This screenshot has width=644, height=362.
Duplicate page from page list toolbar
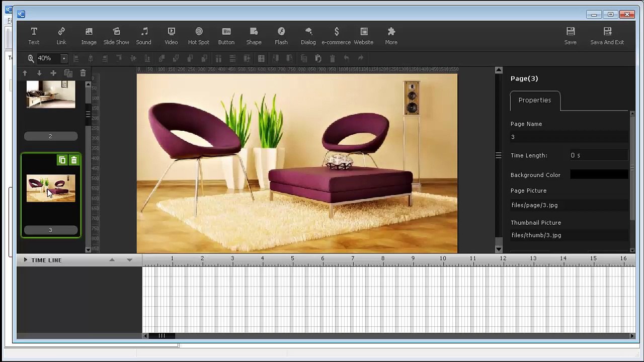click(x=68, y=73)
